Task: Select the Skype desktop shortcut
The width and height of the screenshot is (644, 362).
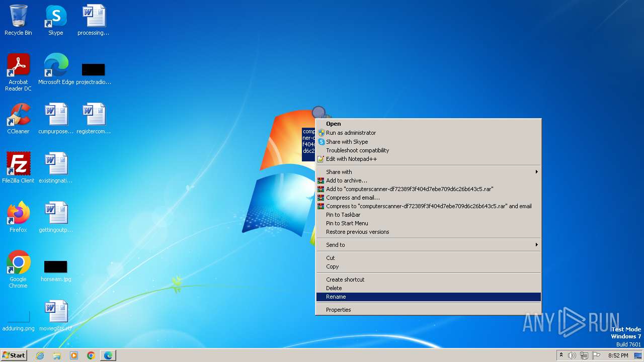Action: [x=55, y=20]
